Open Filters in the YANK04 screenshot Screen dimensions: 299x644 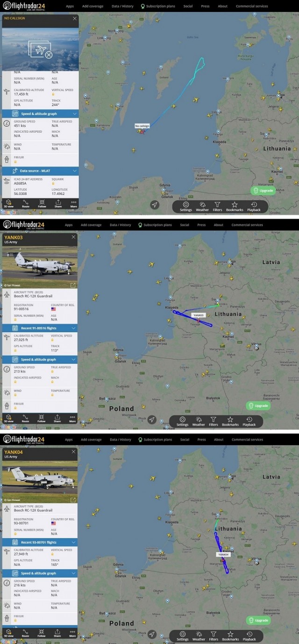click(214, 636)
